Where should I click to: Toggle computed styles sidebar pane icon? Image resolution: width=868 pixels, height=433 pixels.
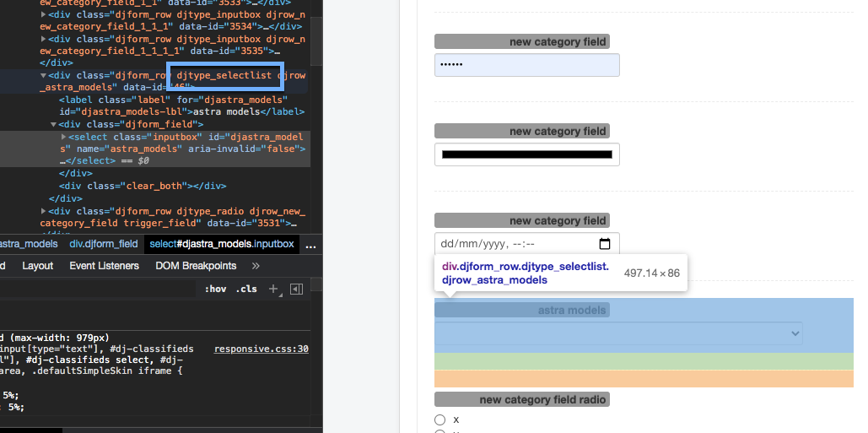(x=297, y=289)
